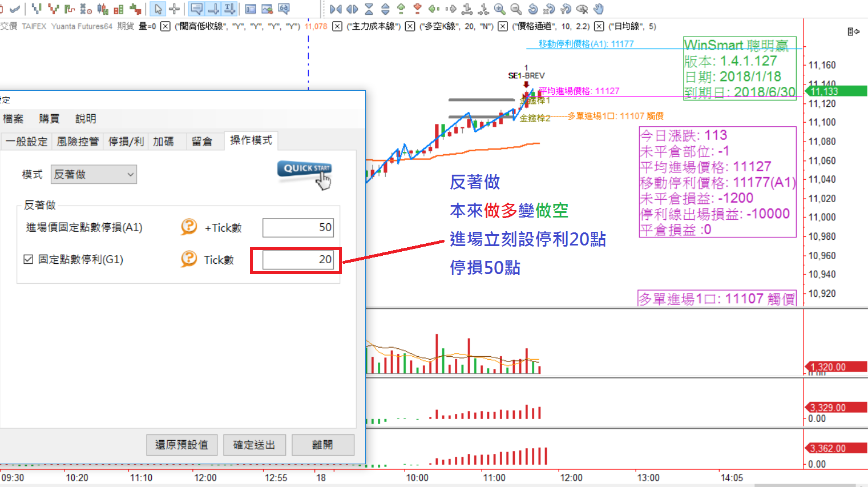Toggle the X box before 日均線
This screenshot has height=487, width=868.
[x=599, y=26]
